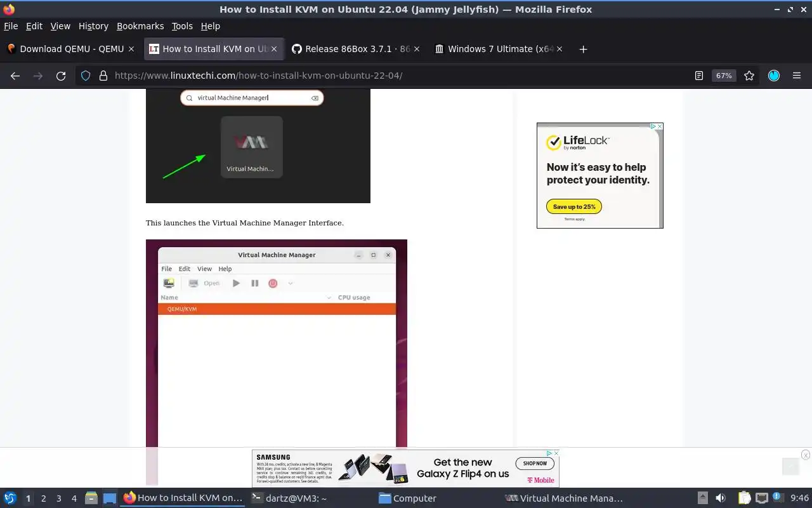Switch to workspace 2
Viewport: 812px width, 508px height.
(x=43, y=498)
